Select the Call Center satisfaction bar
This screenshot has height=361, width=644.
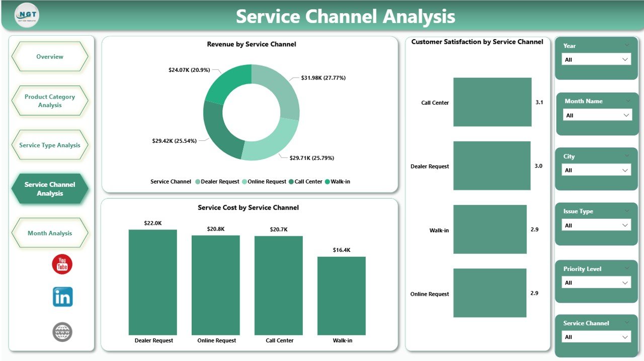(x=492, y=102)
